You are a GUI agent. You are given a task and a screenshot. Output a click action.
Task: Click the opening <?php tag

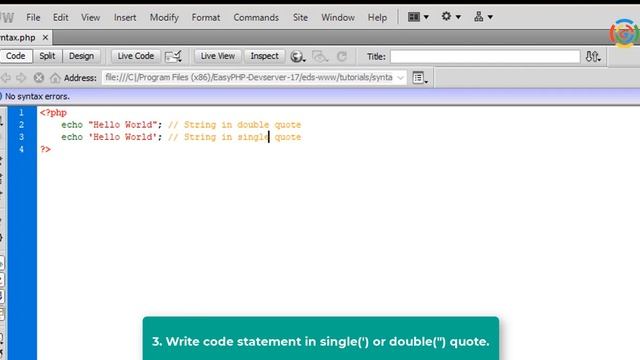coord(53,113)
